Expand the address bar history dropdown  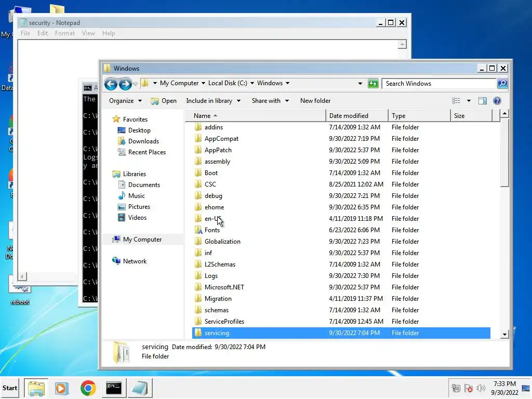(x=360, y=84)
